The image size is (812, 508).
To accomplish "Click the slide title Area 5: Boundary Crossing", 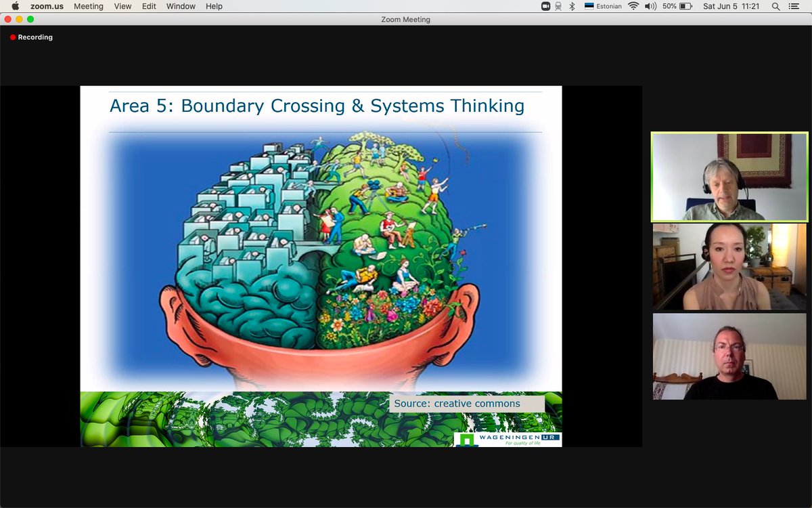I will point(317,106).
